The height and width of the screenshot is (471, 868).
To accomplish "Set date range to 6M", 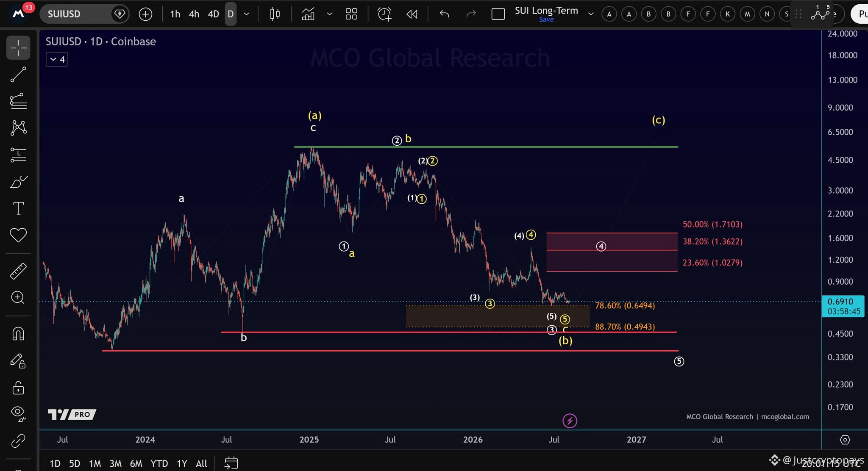I will (136, 463).
